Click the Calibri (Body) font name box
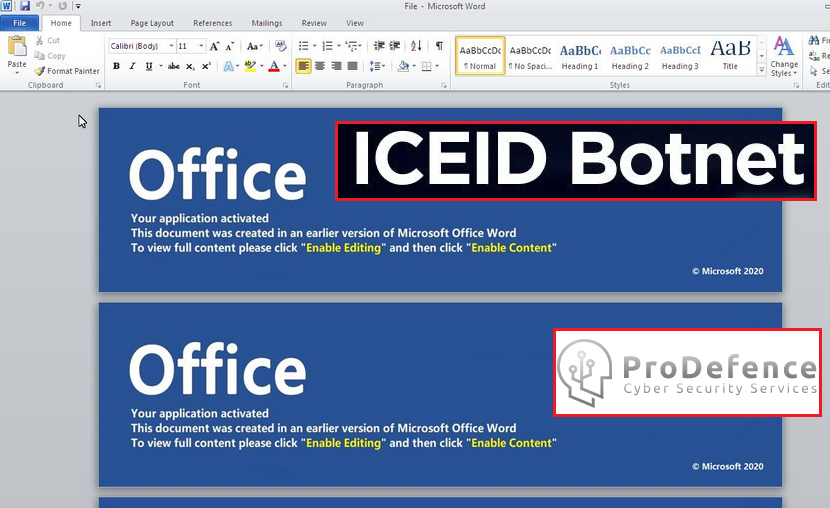 pyautogui.click(x=138, y=46)
